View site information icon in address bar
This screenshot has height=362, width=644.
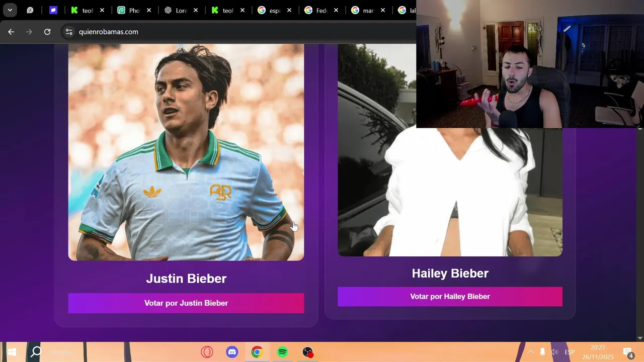click(x=69, y=32)
